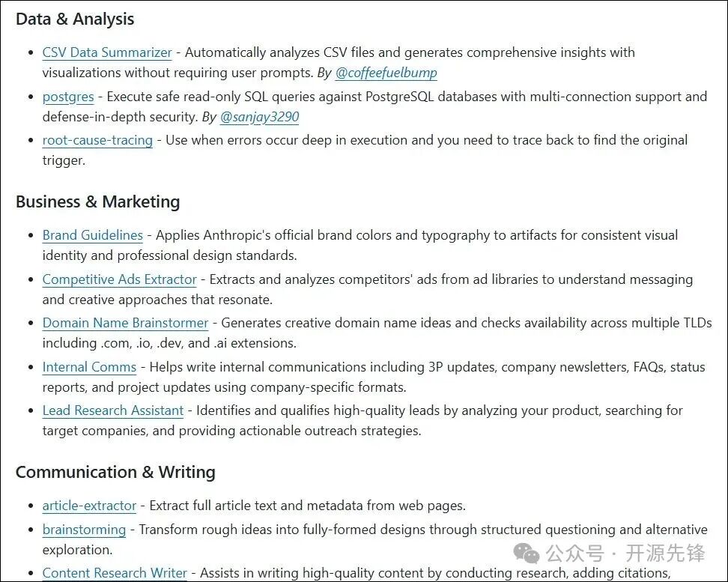Follow the article-extractor link

pyautogui.click(x=89, y=506)
